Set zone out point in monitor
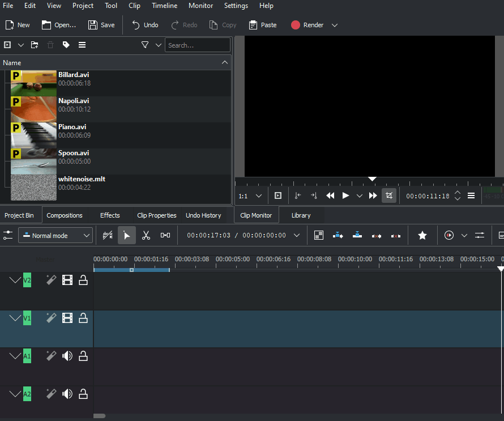Image resolution: width=504 pixels, height=421 pixels. click(x=314, y=195)
